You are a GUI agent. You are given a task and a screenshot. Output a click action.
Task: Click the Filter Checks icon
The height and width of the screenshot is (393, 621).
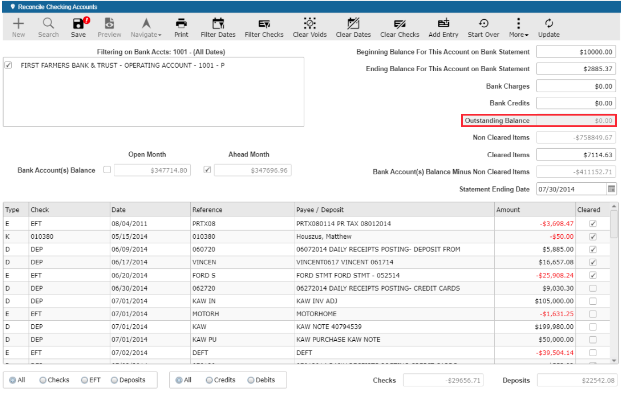coord(264,27)
